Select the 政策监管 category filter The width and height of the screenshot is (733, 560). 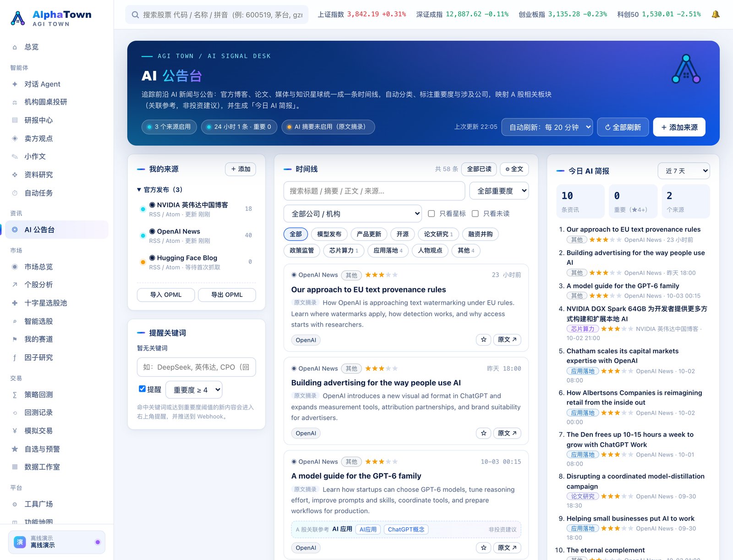302,251
